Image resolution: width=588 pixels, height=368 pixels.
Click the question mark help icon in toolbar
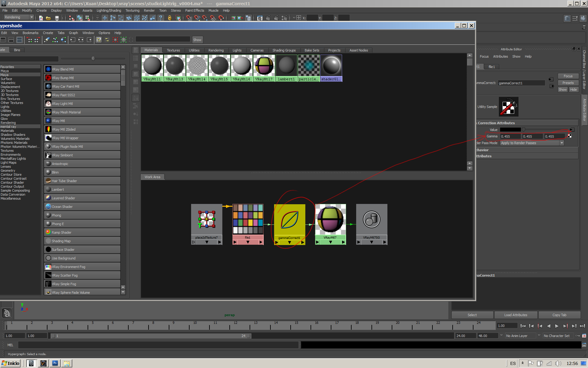(x=160, y=18)
